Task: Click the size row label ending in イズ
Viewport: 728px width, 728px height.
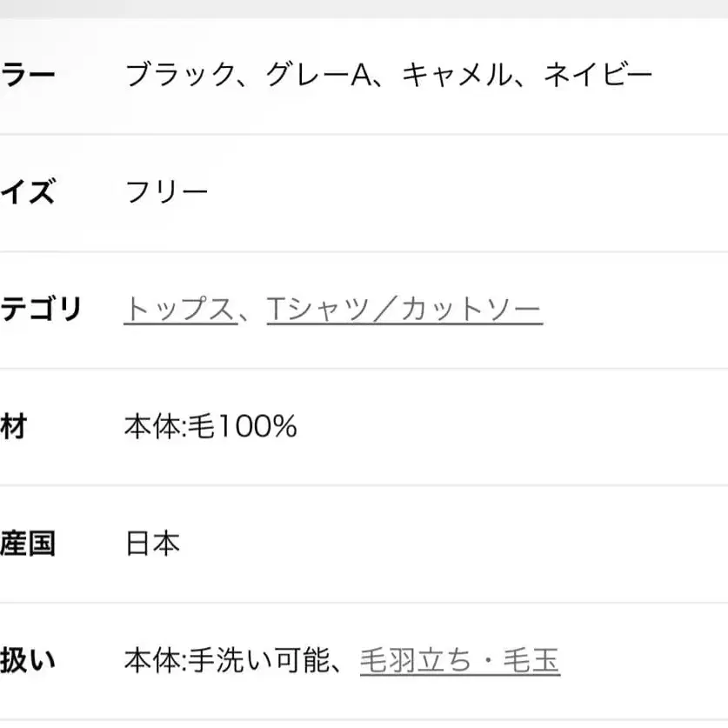Action: click(x=28, y=192)
